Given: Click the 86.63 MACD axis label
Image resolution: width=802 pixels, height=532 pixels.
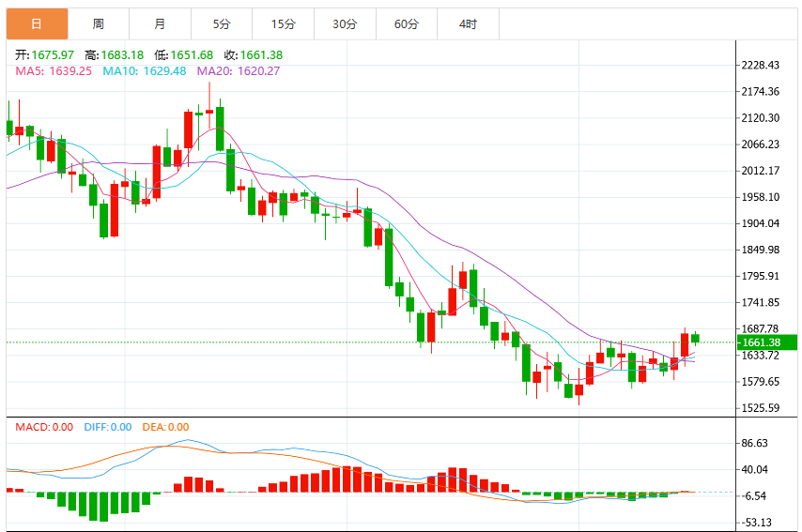Looking at the screenshot, I should (x=755, y=443).
